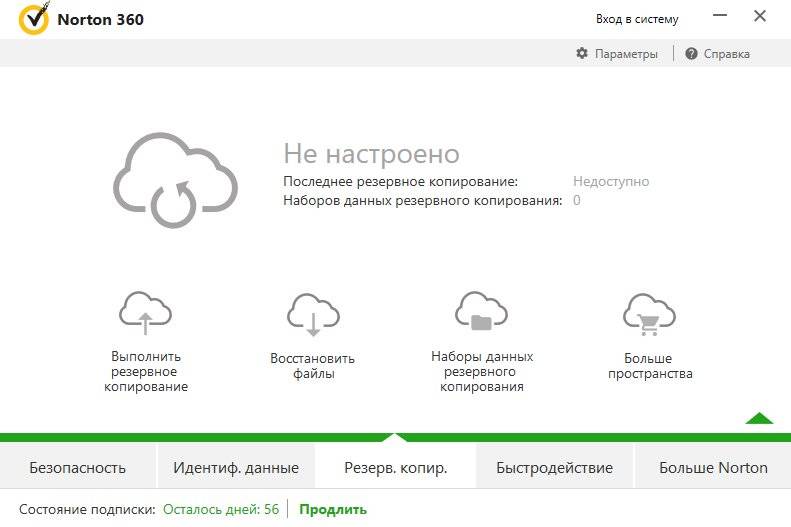Click the Недоступно last backup value

pos(611,181)
